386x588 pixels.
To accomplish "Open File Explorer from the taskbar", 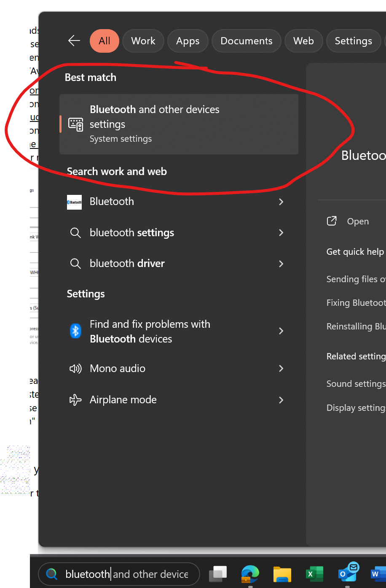I will [282, 575].
